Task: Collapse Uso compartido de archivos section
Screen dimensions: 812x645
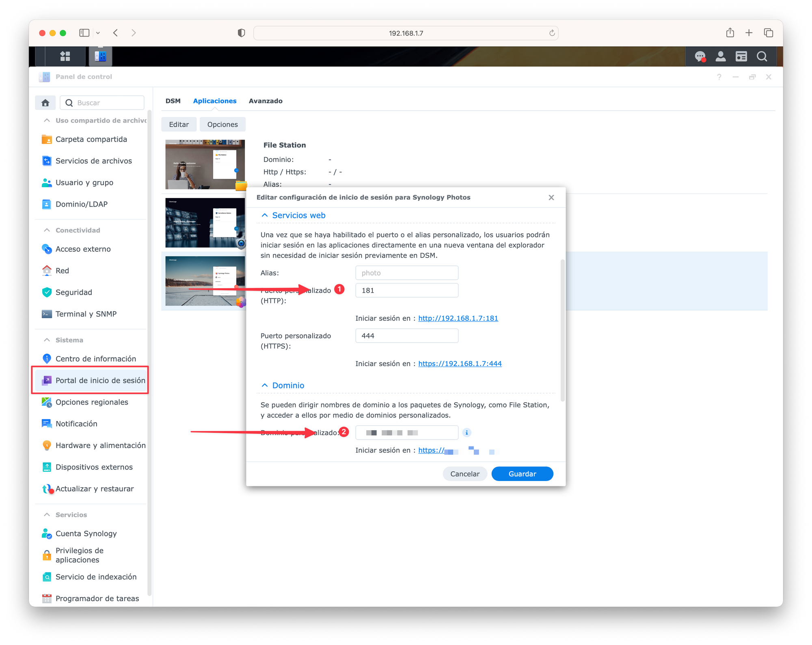Action: (47, 121)
